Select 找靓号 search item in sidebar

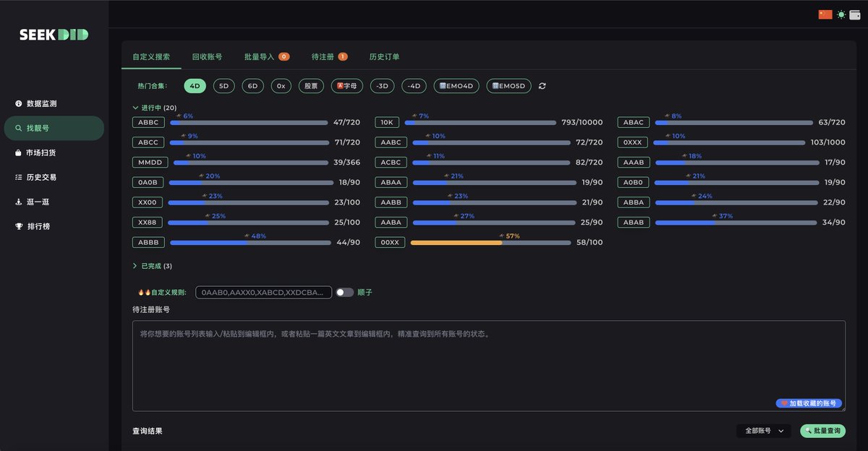point(54,128)
